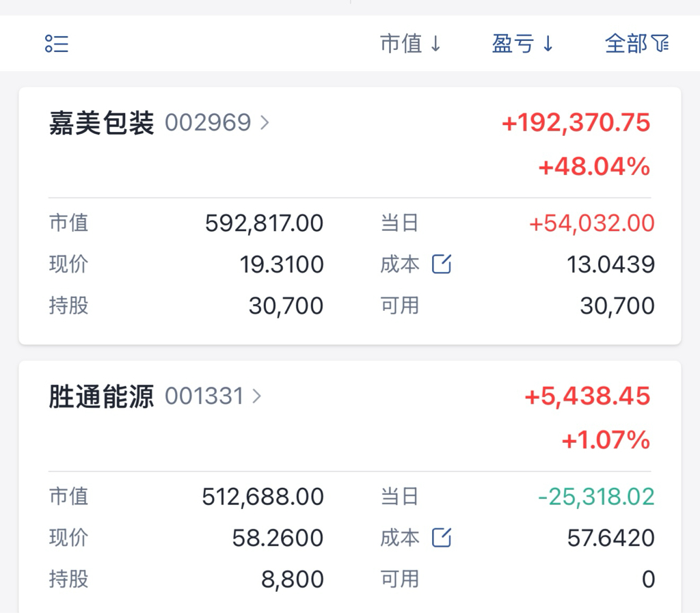
Task: Tap 嘉美包装 daily gain +54,032.00
Action: click(592, 223)
